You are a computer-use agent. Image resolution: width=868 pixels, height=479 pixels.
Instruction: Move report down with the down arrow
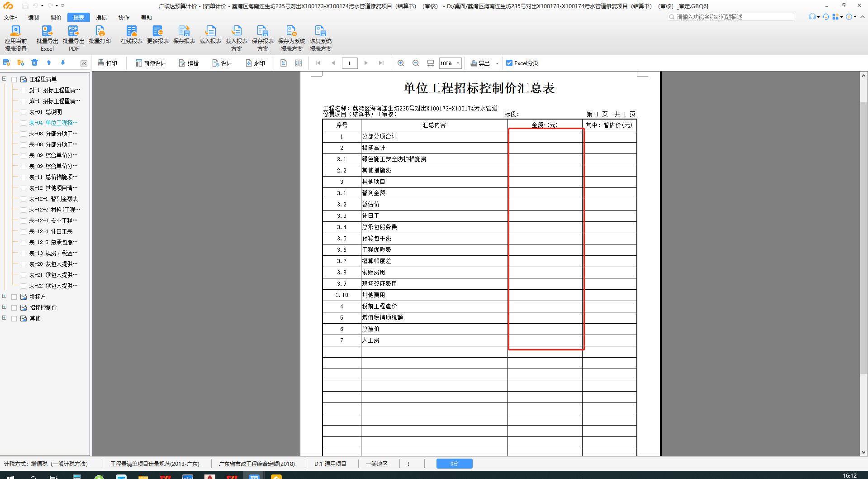point(63,62)
